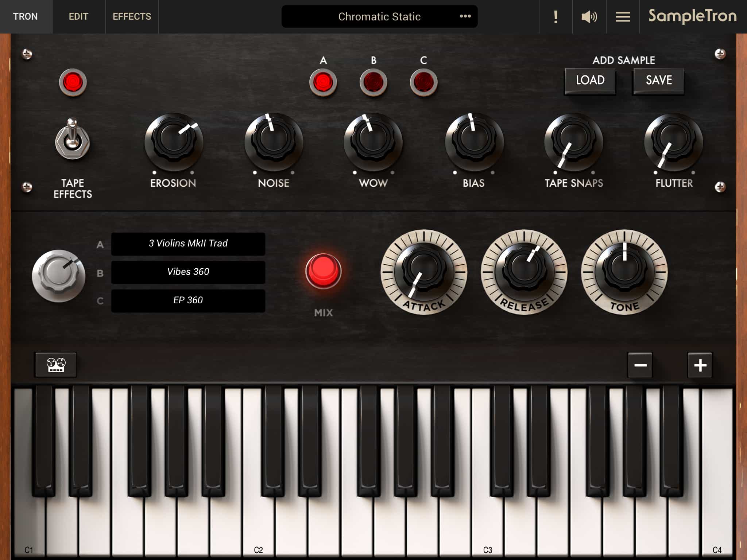Click the WOW knob
Screen dimensions: 747x560
coord(373,141)
